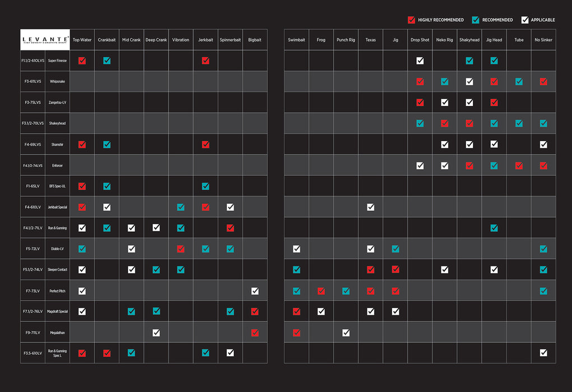This screenshot has width=572, height=392.
Task: Toggle Jerkbait Special Texas checkbox
Action: 371,207
